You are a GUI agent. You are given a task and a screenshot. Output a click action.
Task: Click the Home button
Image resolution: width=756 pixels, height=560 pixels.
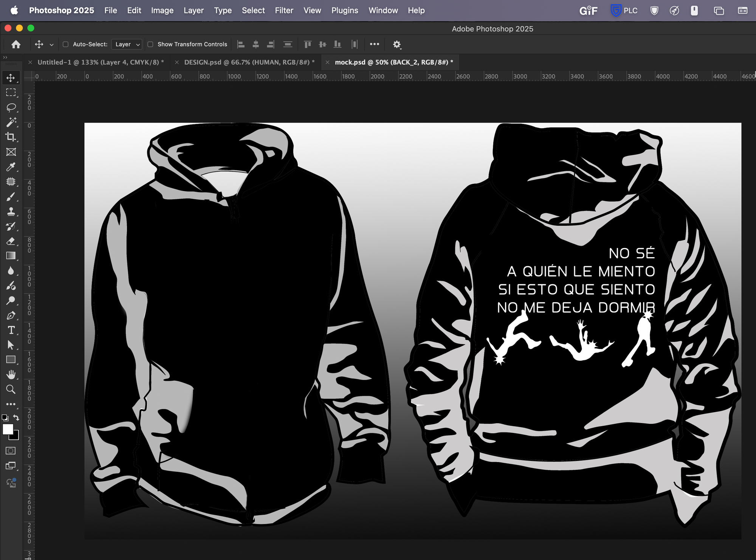16,44
